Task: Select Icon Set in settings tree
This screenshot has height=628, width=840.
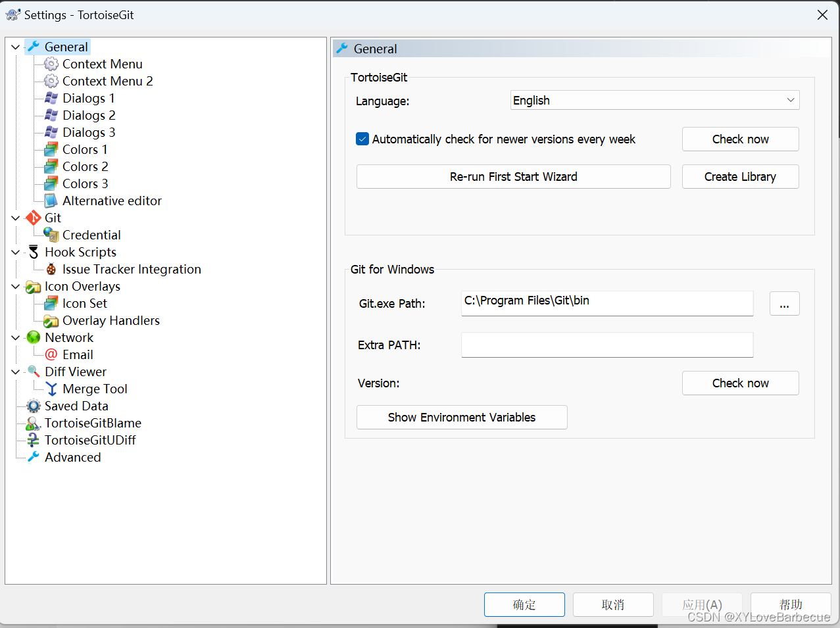Action: pos(85,303)
